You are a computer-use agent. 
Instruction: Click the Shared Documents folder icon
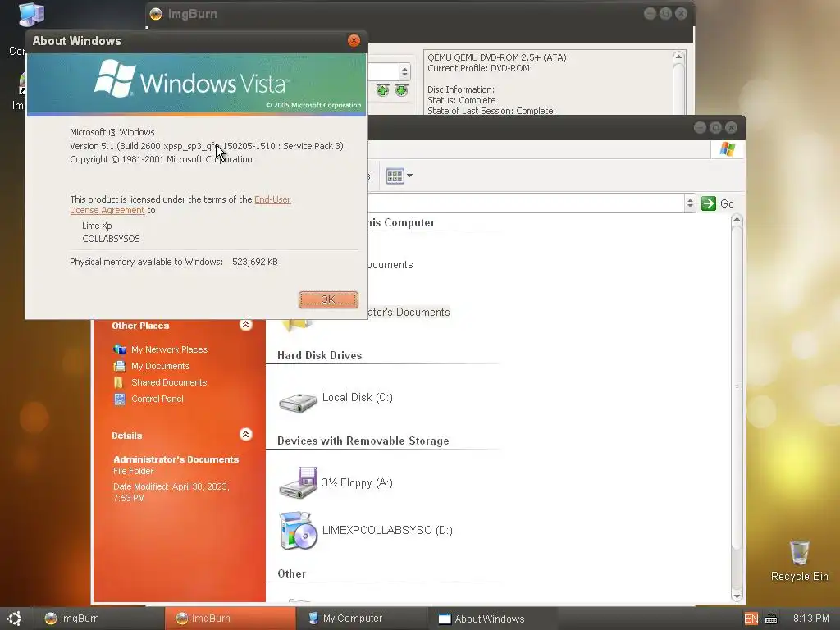[119, 382]
